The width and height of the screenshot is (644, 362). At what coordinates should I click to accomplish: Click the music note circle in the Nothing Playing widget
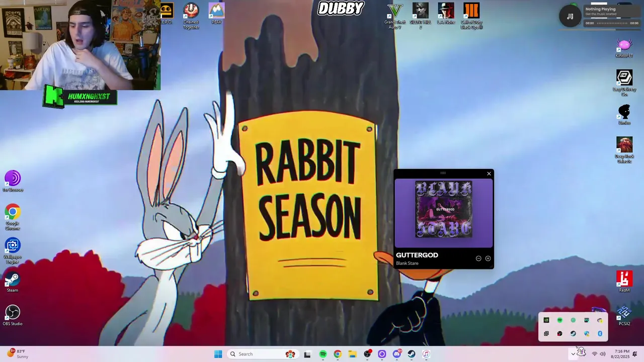pyautogui.click(x=570, y=17)
